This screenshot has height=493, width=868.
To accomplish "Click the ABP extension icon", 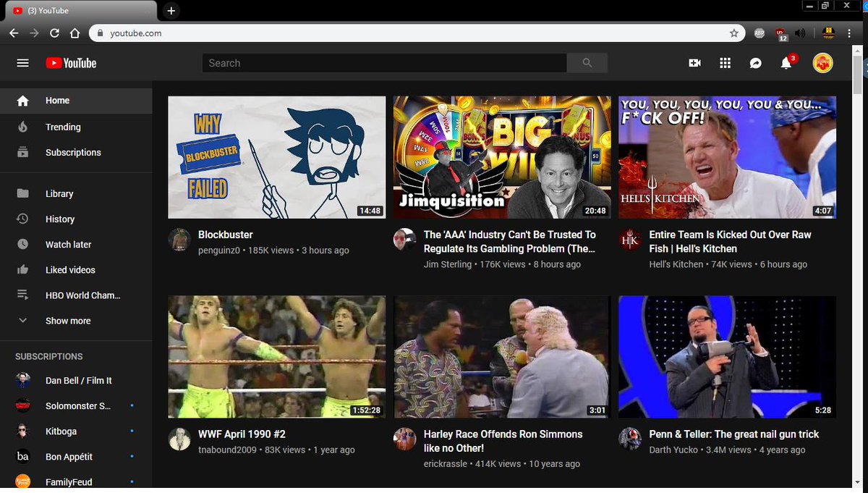I will 759,33.
